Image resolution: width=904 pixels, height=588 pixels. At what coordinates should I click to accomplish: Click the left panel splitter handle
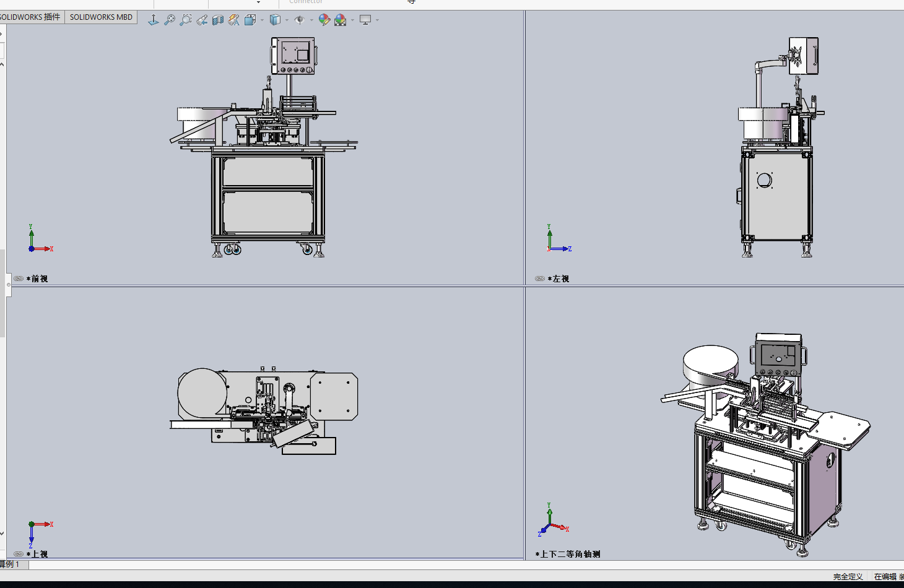click(x=8, y=285)
